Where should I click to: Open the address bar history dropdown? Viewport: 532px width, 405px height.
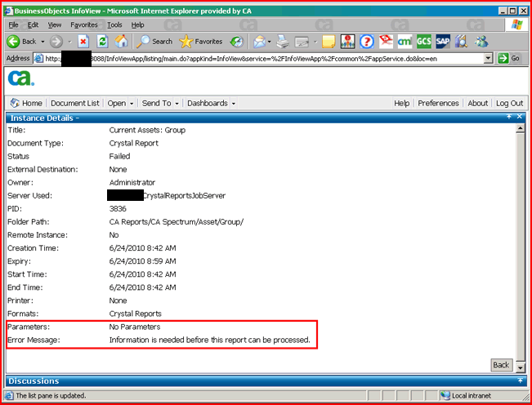point(489,59)
